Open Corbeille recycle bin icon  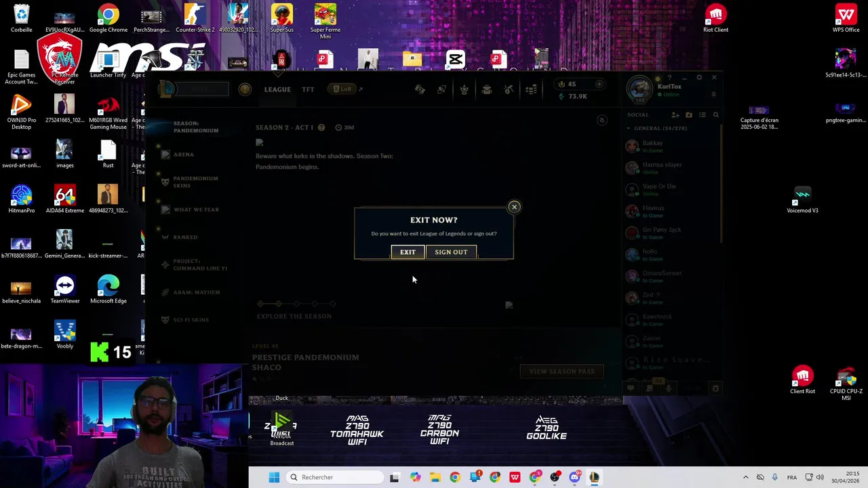point(21,19)
